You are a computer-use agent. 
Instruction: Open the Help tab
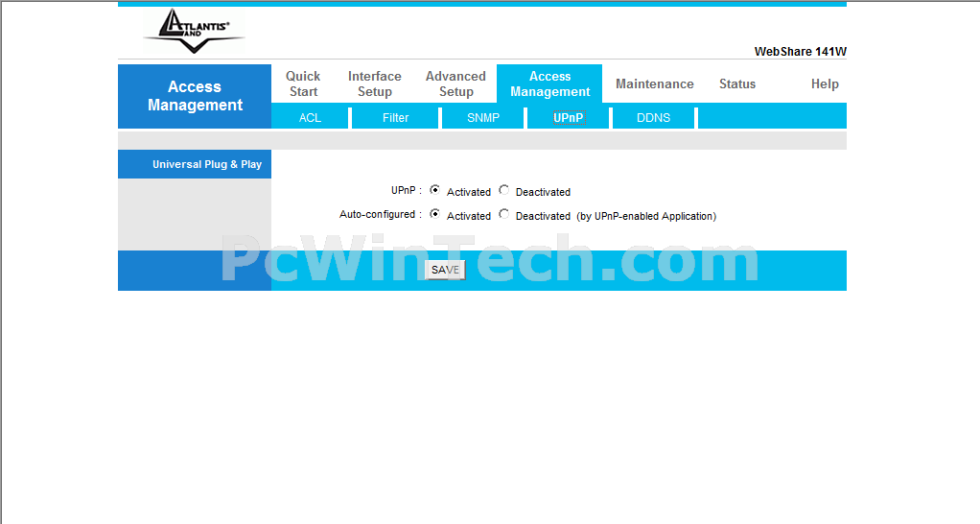coord(825,83)
